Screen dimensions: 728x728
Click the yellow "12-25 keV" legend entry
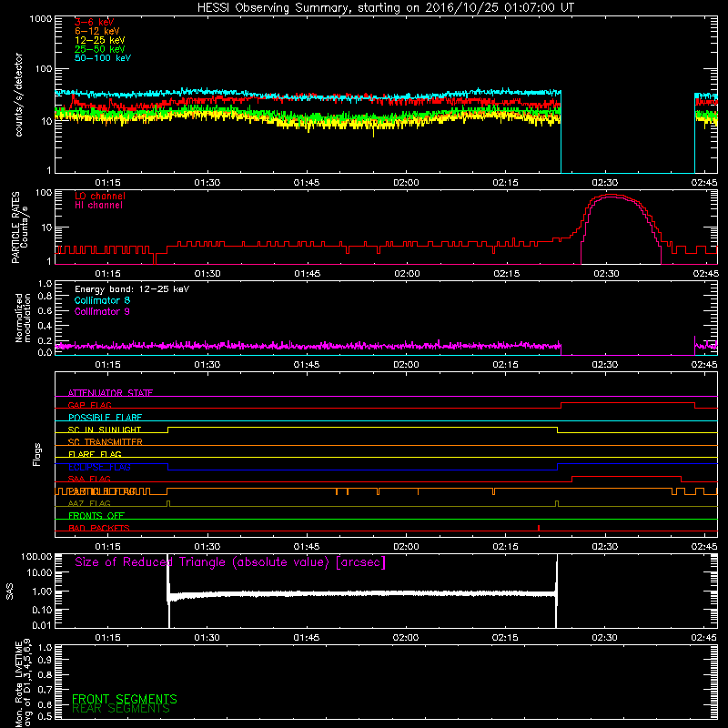pyautogui.click(x=100, y=40)
